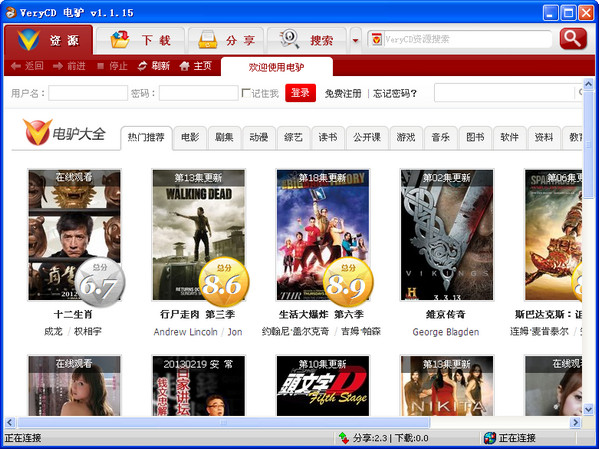Viewport: 599px width, 449px height.
Task: Switch to the 下载 download tab
Action: pyautogui.click(x=140, y=40)
